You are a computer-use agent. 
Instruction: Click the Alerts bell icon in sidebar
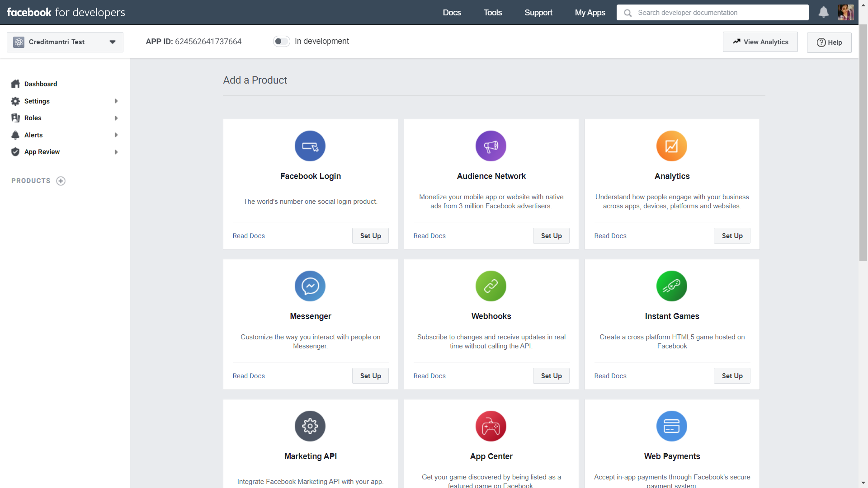[15, 135]
